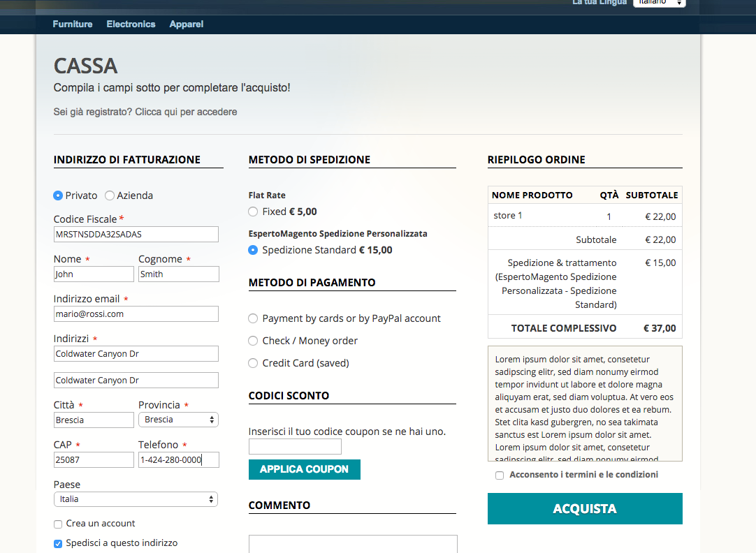
Task: Click the Cognome field containing Smith
Action: coord(178,274)
